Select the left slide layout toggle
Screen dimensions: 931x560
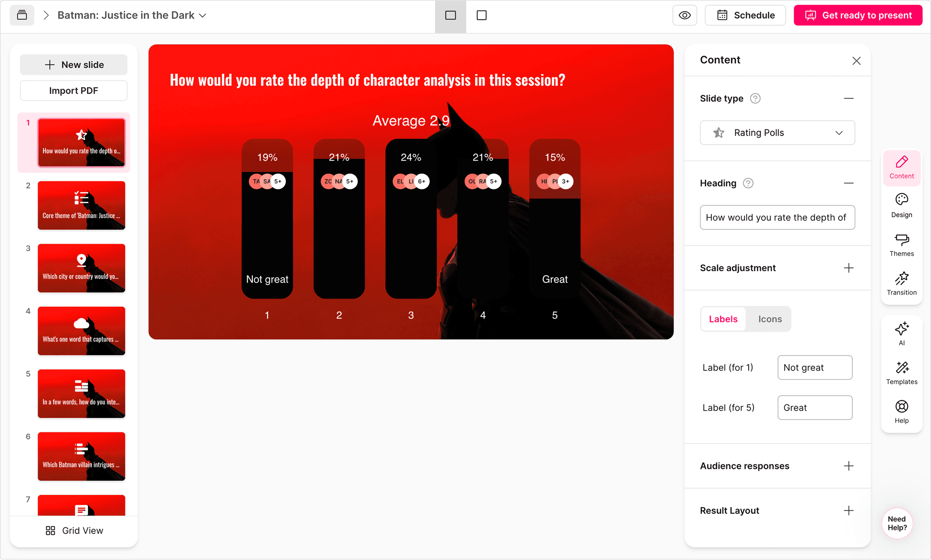click(x=450, y=15)
